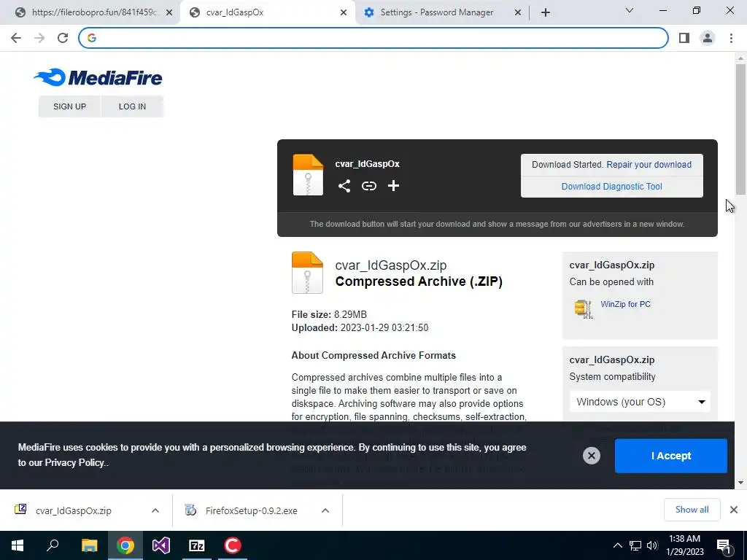Expand options for FirefoxSetup-0.9.2.exe download

[325, 510]
